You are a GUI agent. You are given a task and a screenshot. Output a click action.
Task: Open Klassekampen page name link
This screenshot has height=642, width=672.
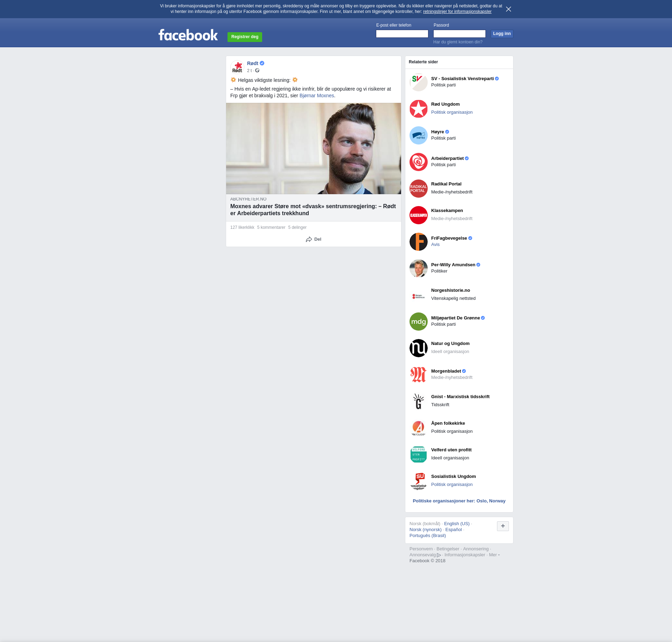coord(447,211)
